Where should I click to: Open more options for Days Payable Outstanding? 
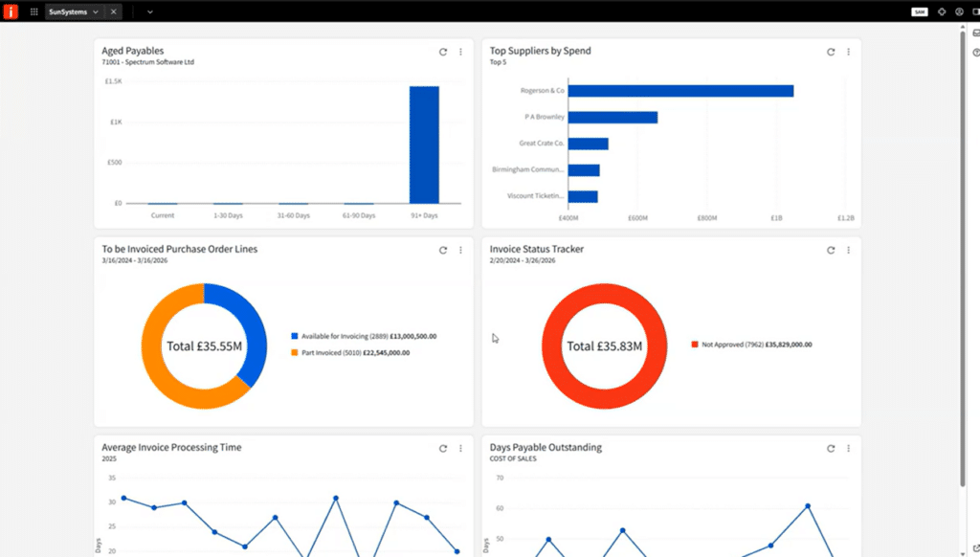pyautogui.click(x=848, y=448)
